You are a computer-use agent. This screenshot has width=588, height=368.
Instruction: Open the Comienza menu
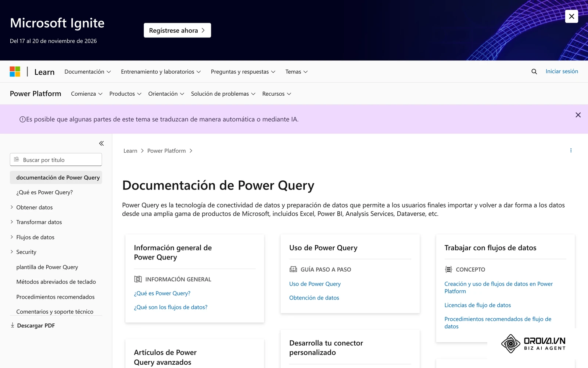pos(87,94)
